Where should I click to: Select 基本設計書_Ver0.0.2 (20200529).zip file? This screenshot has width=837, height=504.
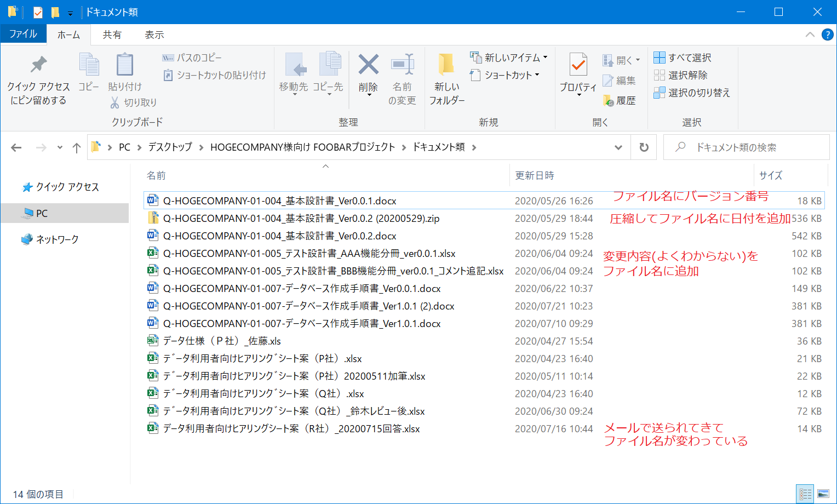(x=301, y=219)
